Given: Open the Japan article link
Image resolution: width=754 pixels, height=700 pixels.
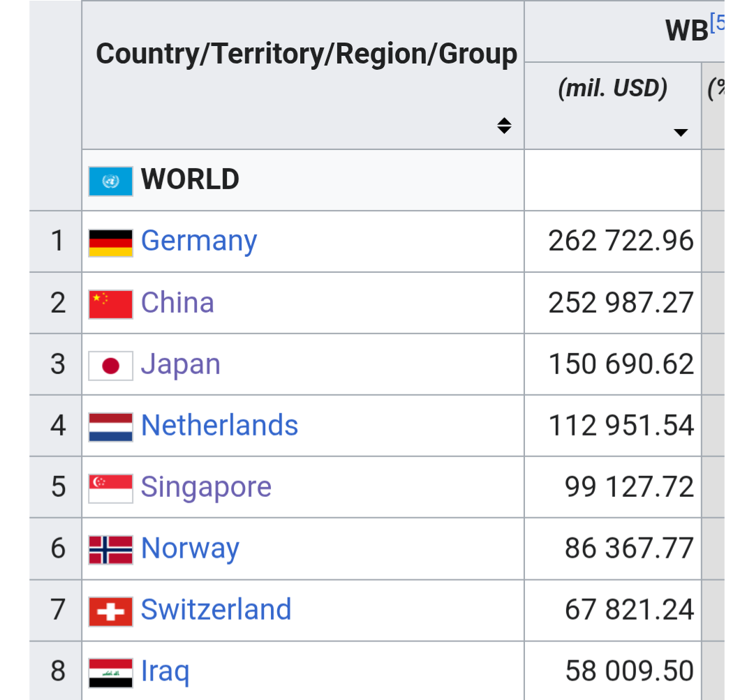Looking at the screenshot, I should (x=181, y=364).
